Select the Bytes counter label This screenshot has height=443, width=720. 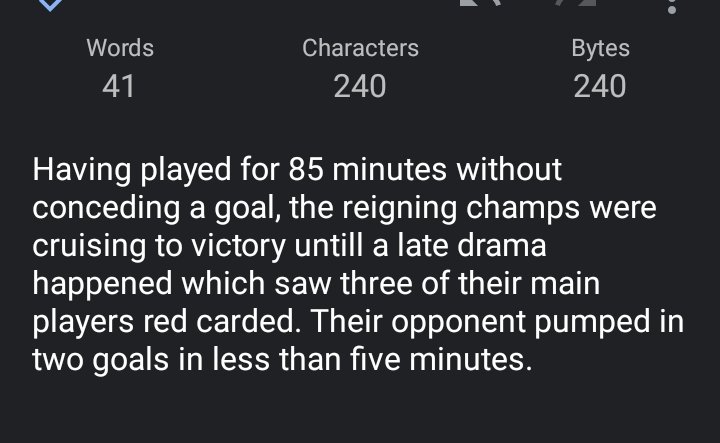[x=600, y=49]
